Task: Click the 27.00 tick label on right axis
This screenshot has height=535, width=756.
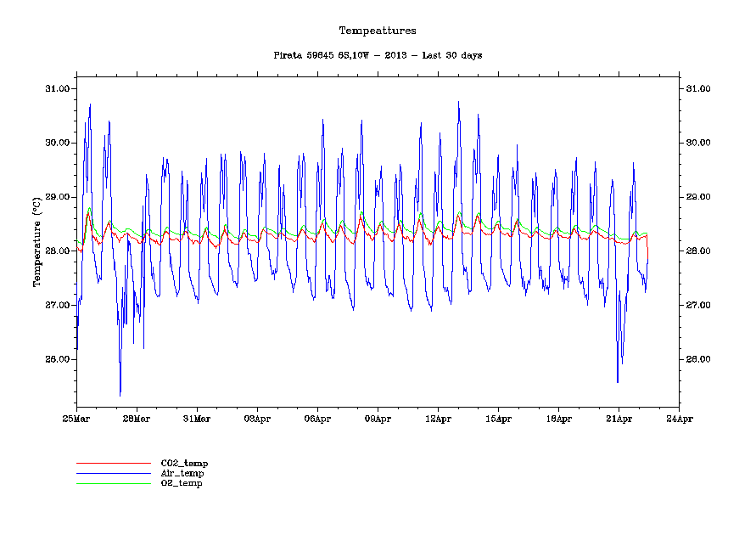Action: point(699,305)
